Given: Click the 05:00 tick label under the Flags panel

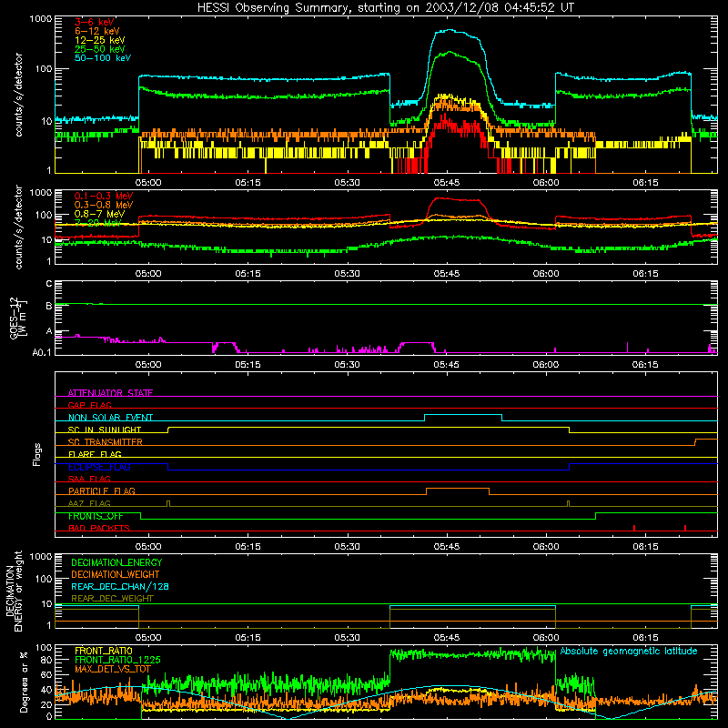Looking at the screenshot, I should [148, 547].
